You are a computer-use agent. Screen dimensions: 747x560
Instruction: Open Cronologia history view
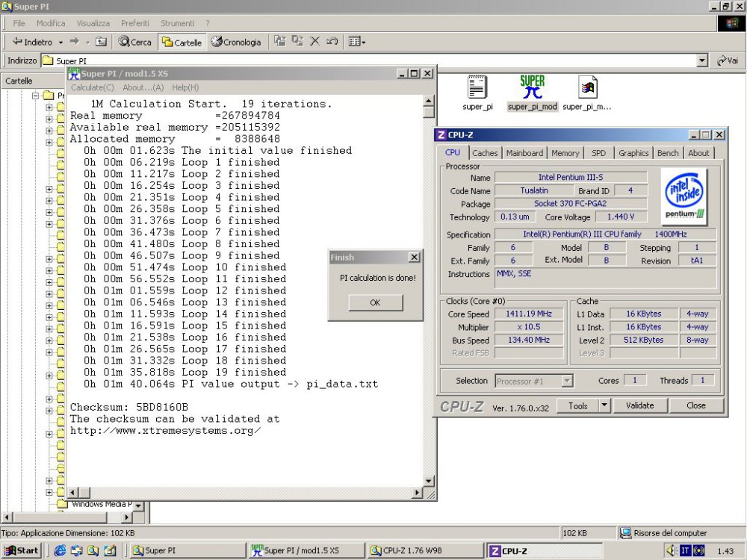pyautogui.click(x=236, y=42)
